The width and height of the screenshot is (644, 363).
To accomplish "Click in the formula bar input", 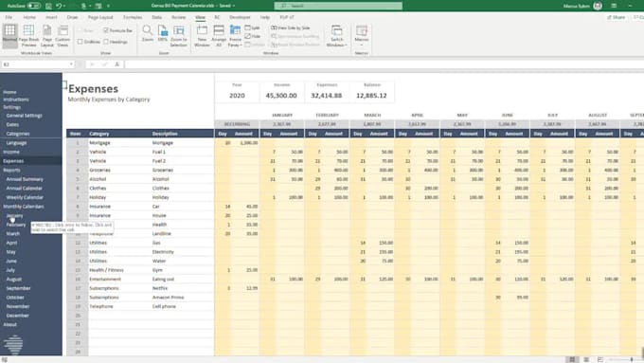I will click(384, 64).
